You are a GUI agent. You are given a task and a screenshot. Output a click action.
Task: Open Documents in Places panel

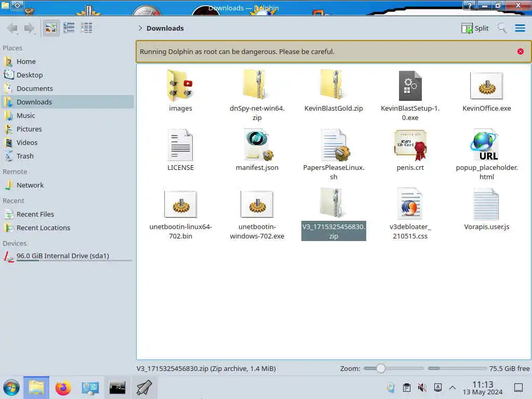[67, 88]
